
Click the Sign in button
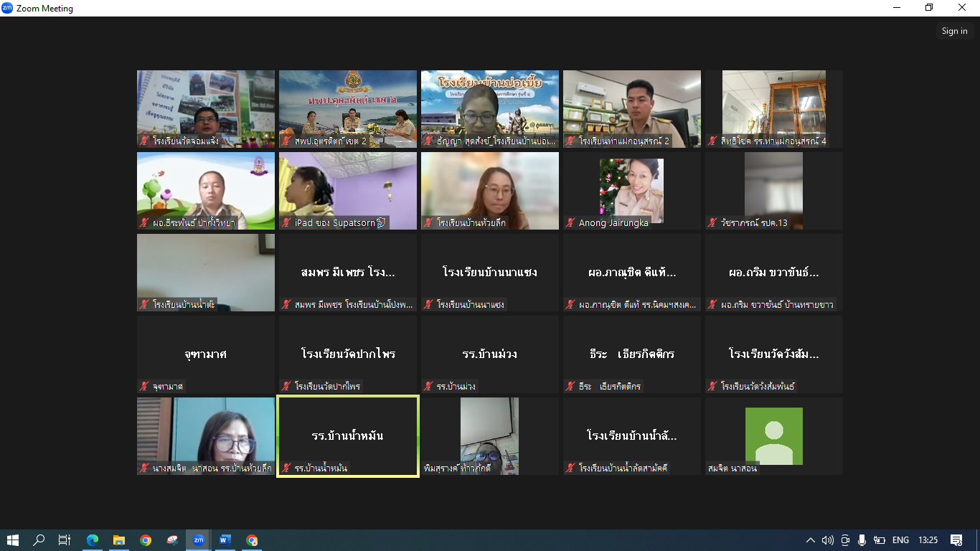pyautogui.click(x=954, y=31)
